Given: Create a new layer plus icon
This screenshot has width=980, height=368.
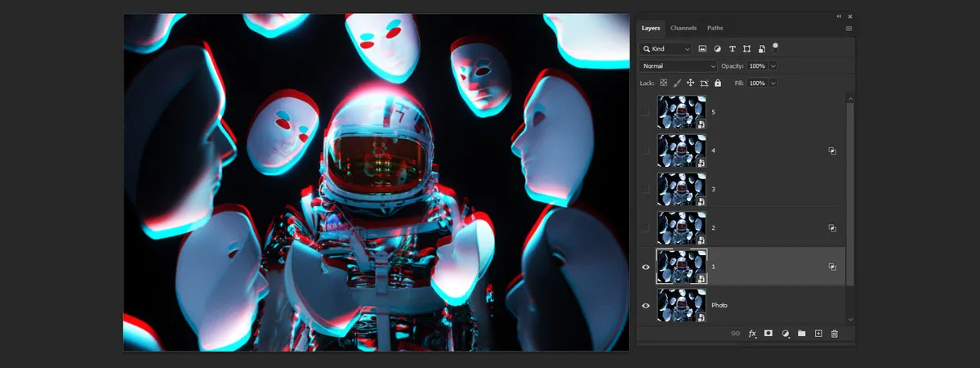Looking at the screenshot, I should (818, 334).
